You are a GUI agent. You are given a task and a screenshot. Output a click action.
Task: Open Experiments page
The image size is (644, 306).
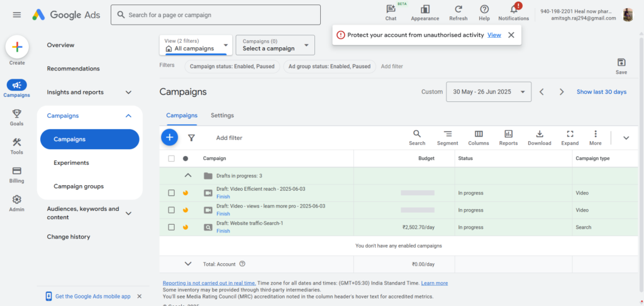tap(71, 163)
